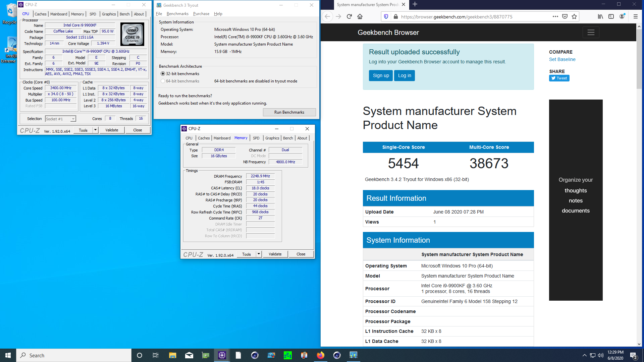Open Socket #1 selection dropdown
Screen dimensions: 644x362
(61, 119)
